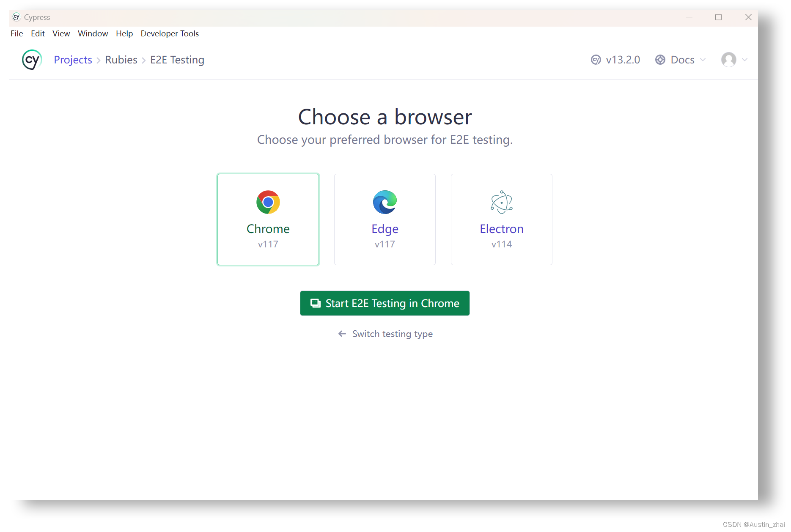Click the Rubies breadcrumb
The width and height of the screenshot is (791, 532).
pyautogui.click(x=121, y=60)
